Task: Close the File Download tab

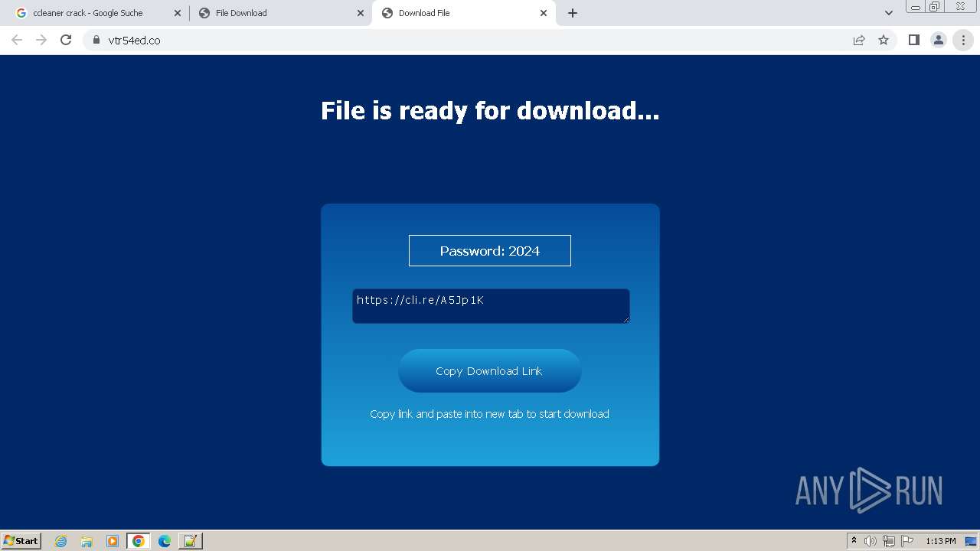Action: pyautogui.click(x=361, y=13)
